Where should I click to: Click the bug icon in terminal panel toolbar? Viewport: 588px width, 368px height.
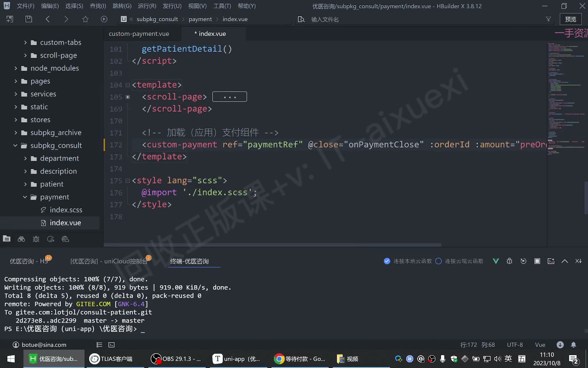point(509,261)
